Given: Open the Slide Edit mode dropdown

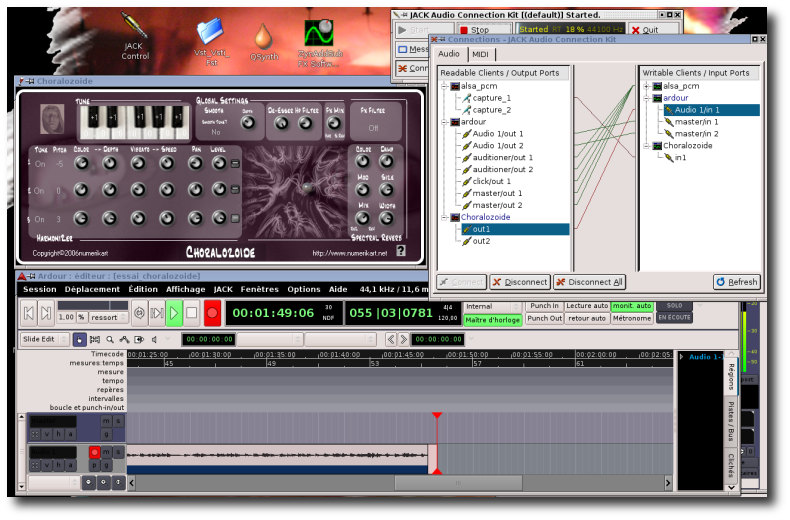Looking at the screenshot, I should pos(44,340).
